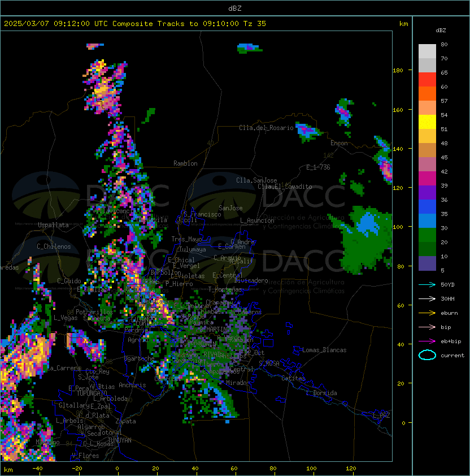This screenshot has width=470, height=476.
Task: Pick the green 20–30 dBZ swatch
Action: pyautogui.click(x=427, y=235)
